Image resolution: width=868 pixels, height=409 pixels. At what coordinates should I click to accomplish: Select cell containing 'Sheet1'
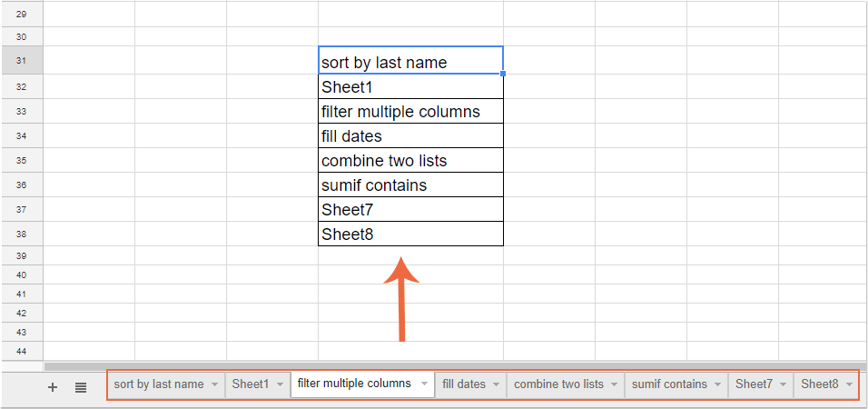[410, 86]
